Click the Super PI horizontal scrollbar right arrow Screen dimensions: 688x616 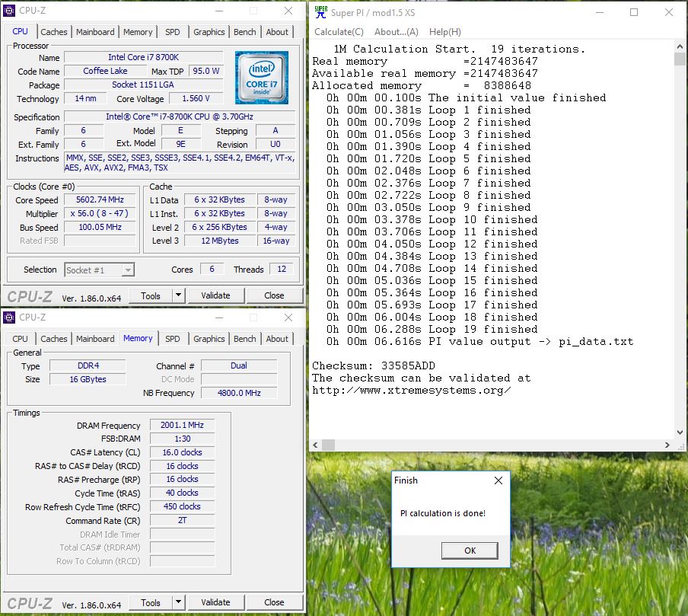[x=667, y=445]
